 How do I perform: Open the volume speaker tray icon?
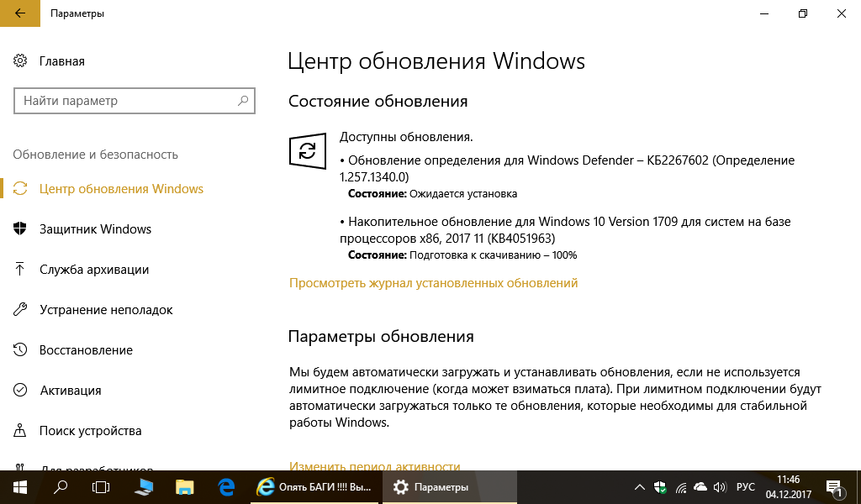pos(720,487)
